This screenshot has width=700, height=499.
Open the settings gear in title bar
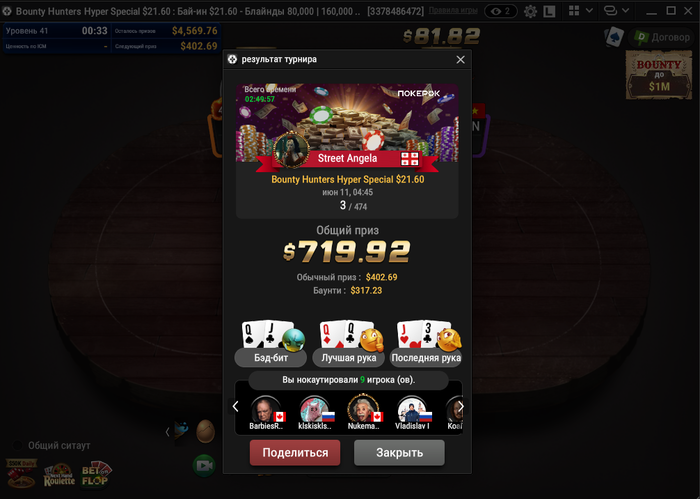530,11
